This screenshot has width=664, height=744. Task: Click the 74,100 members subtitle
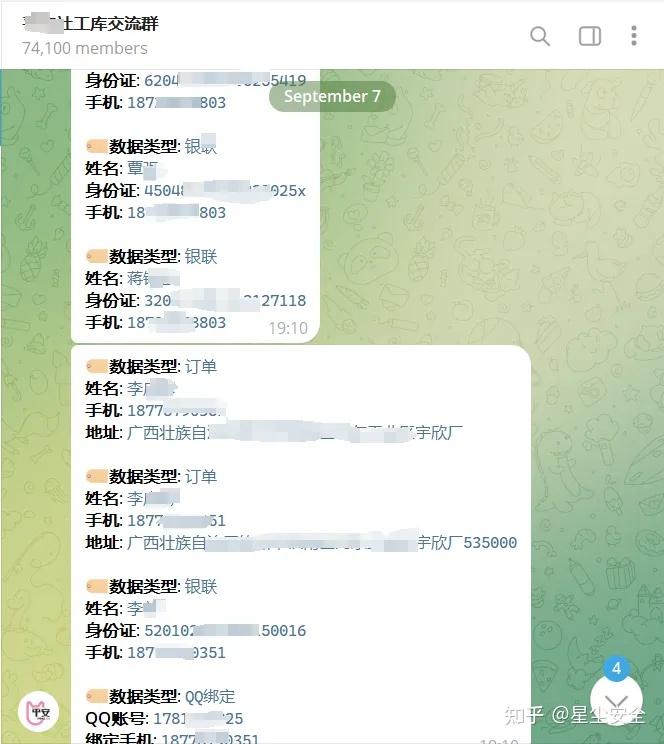[84, 48]
